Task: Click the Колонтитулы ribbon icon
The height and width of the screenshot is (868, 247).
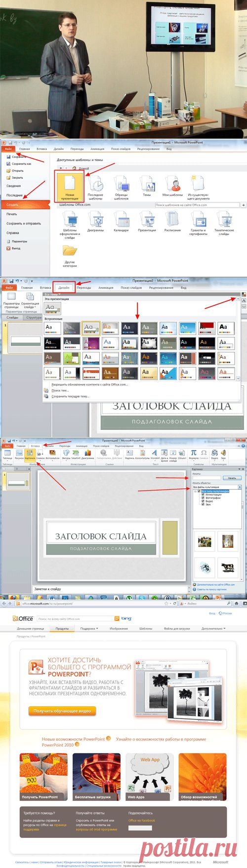Action: [x=142, y=454]
